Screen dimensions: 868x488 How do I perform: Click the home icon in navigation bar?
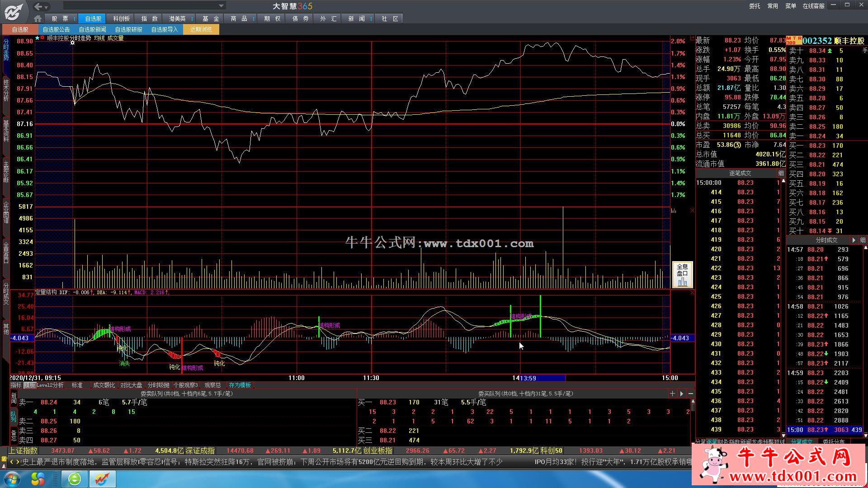click(38, 19)
